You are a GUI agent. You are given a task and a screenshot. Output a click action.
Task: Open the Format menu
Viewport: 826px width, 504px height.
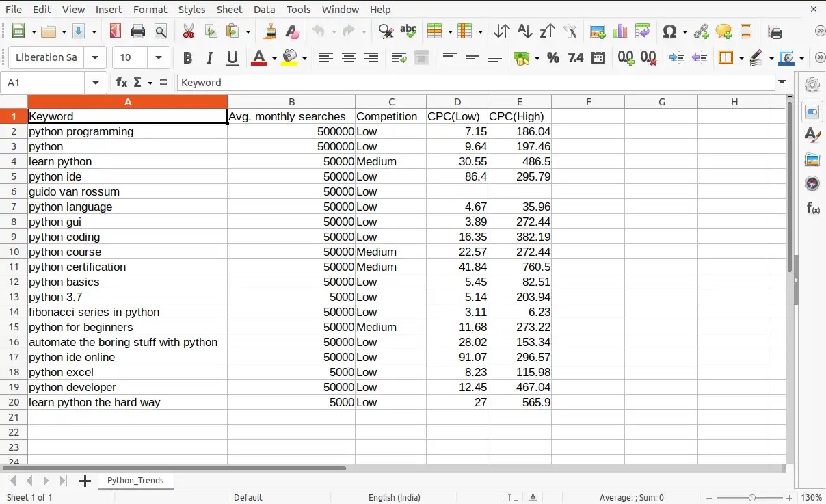click(150, 9)
